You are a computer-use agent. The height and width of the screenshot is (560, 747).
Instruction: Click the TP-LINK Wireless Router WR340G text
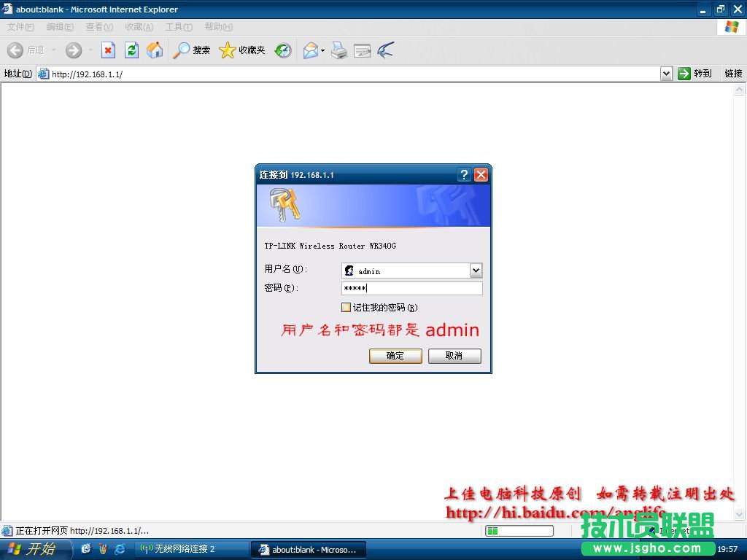[330, 246]
